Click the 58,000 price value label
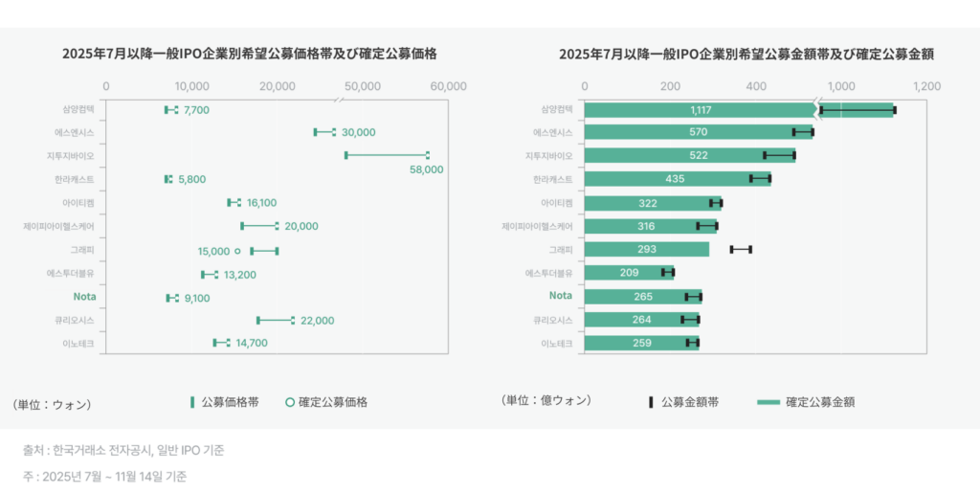The width and height of the screenshot is (980, 494). point(427,169)
